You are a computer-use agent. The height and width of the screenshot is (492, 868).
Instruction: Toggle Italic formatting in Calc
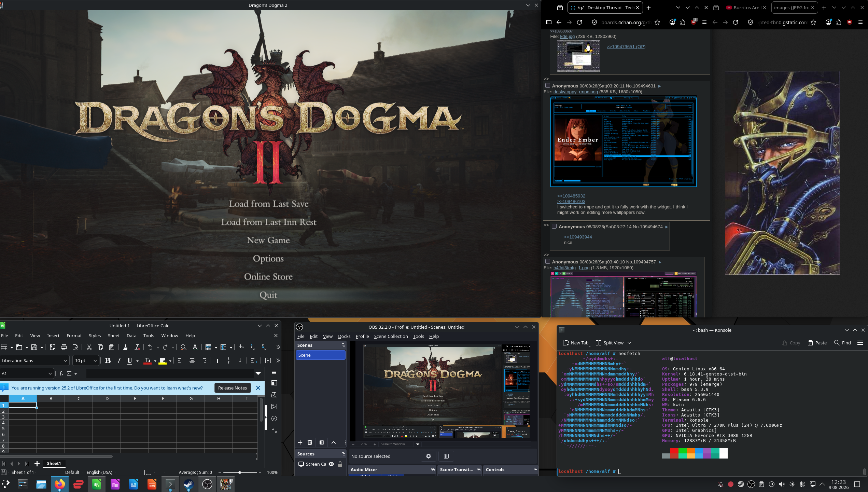[119, 360]
